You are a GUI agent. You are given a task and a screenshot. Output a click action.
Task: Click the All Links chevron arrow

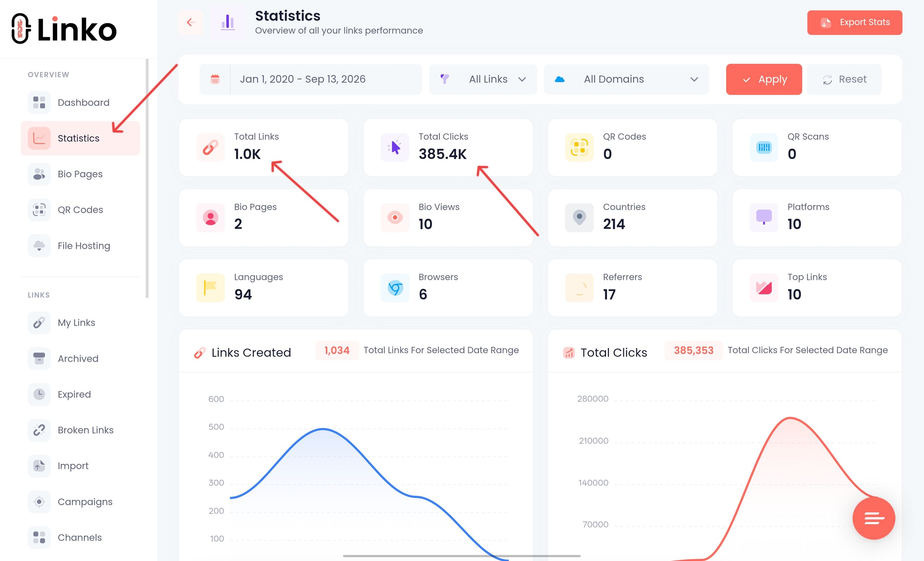522,79
